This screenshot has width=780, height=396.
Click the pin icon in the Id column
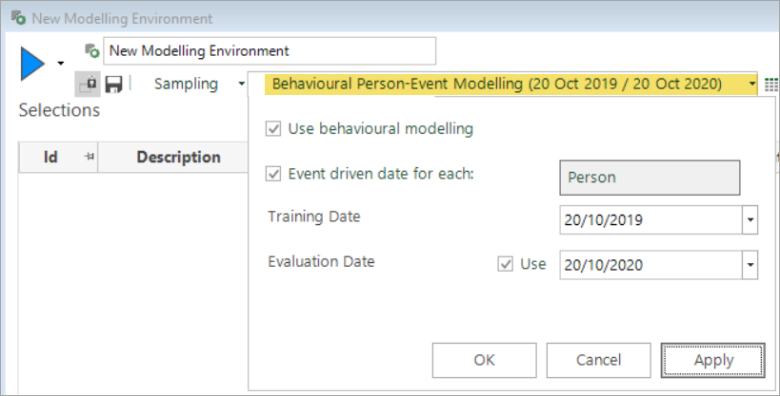[89, 157]
